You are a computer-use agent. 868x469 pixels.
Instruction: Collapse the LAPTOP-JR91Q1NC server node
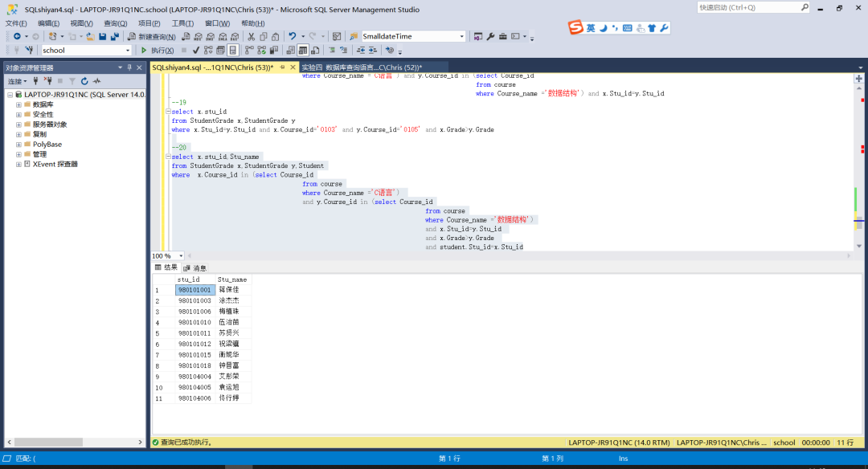pyautogui.click(x=10, y=95)
